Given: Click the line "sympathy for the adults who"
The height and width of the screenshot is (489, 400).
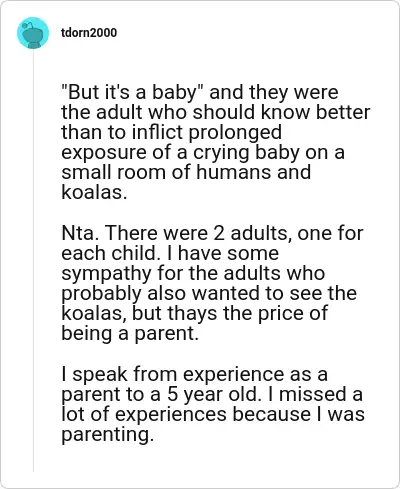Looking at the screenshot, I should coord(193,273).
